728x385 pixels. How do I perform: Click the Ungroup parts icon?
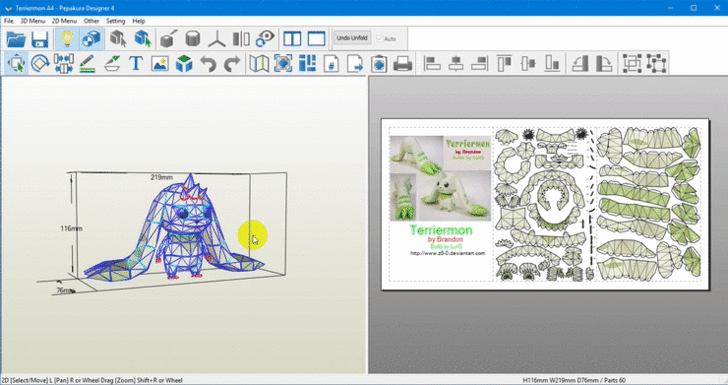pos(656,64)
